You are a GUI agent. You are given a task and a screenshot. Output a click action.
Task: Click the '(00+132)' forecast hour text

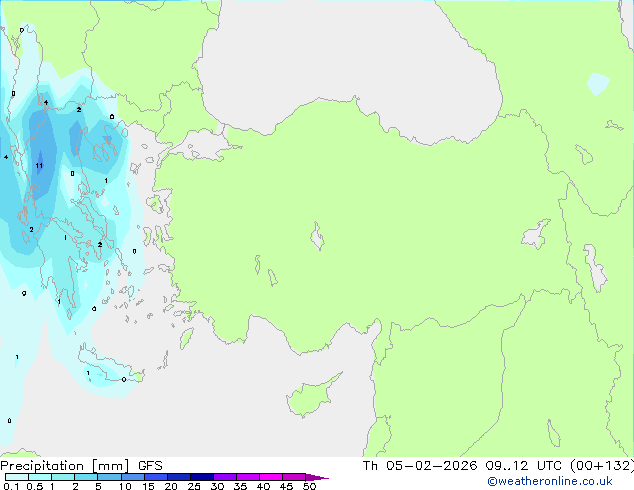[x=602, y=466]
